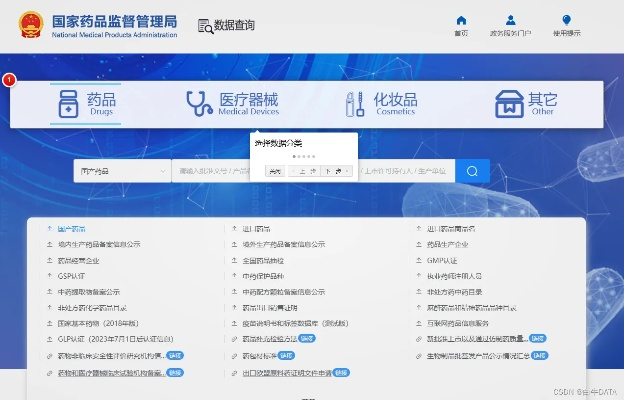
Task: Select 互联网药品信息服务 category
Action: (x=458, y=323)
